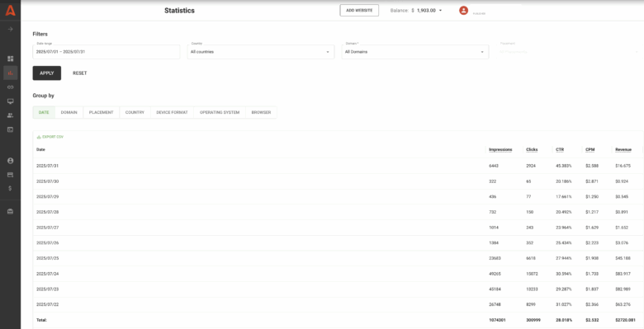Viewport: 644px width, 329px height.
Task: Select the statistics bar chart sidebar icon
Action: [10, 73]
